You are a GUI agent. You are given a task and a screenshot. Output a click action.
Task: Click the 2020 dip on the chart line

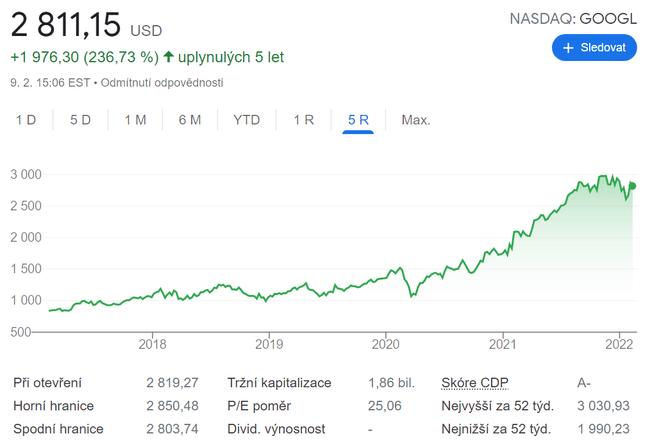[x=412, y=296]
